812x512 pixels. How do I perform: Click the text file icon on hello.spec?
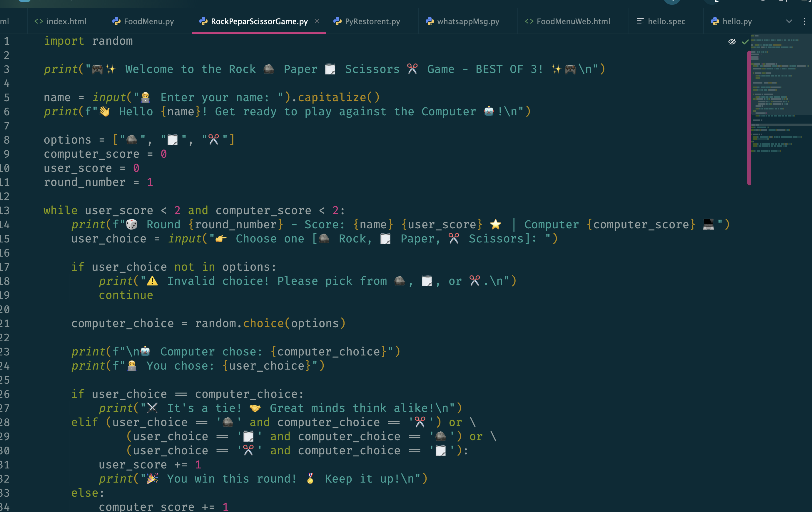640,21
